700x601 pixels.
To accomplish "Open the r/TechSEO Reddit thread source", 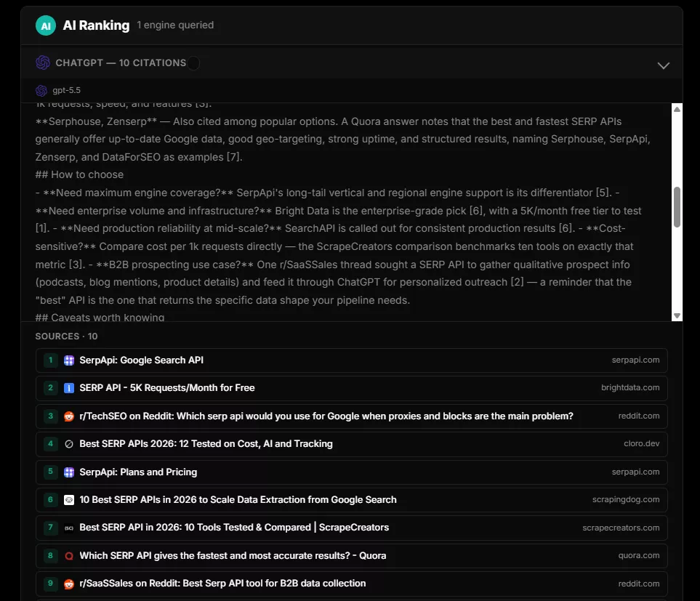I will pyautogui.click(x=351, y=416).
